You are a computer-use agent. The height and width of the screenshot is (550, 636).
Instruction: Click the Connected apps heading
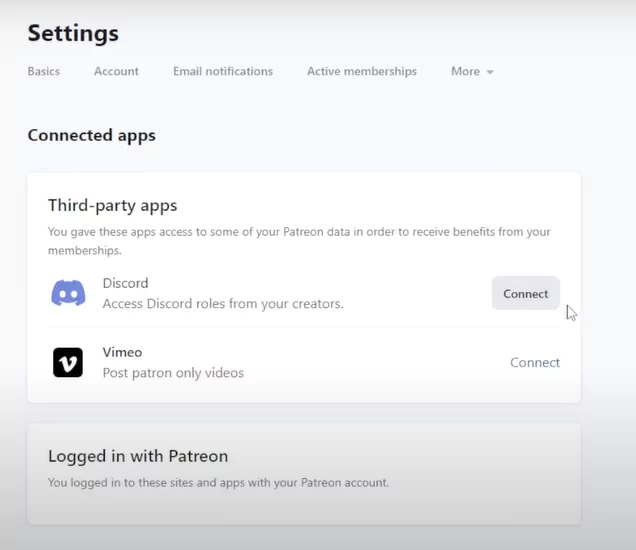(x=91, y=135)
